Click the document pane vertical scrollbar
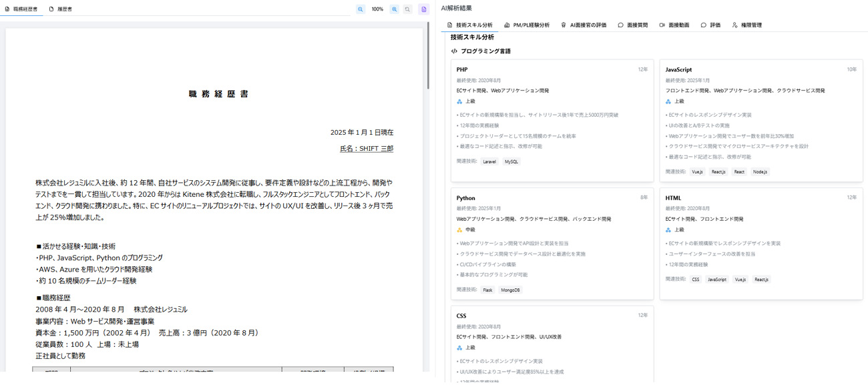 427,57
